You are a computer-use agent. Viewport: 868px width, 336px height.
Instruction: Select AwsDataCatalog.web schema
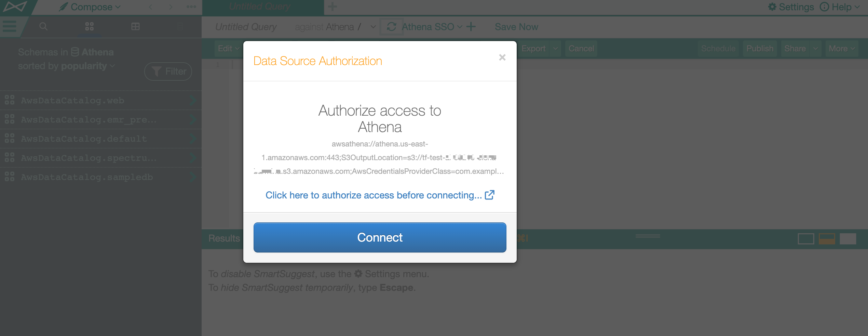coord(100,100)
